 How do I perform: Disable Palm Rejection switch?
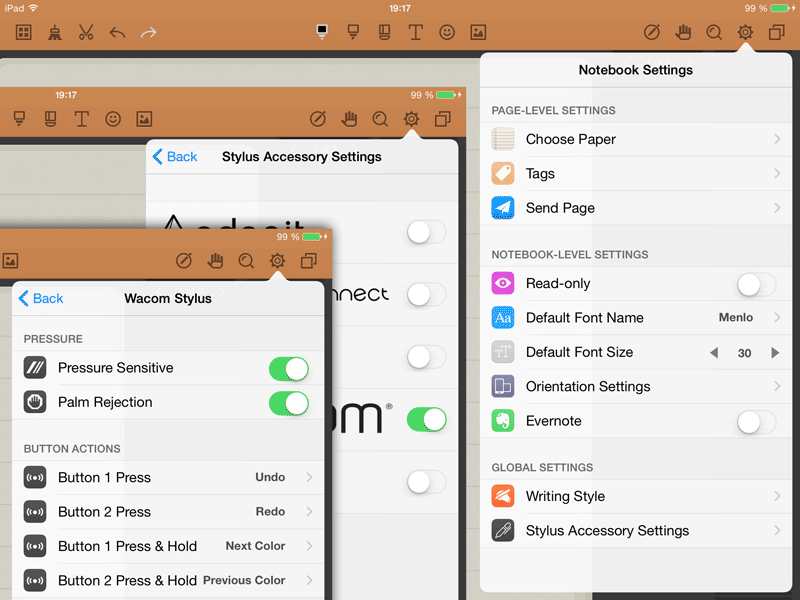[288, 403]
